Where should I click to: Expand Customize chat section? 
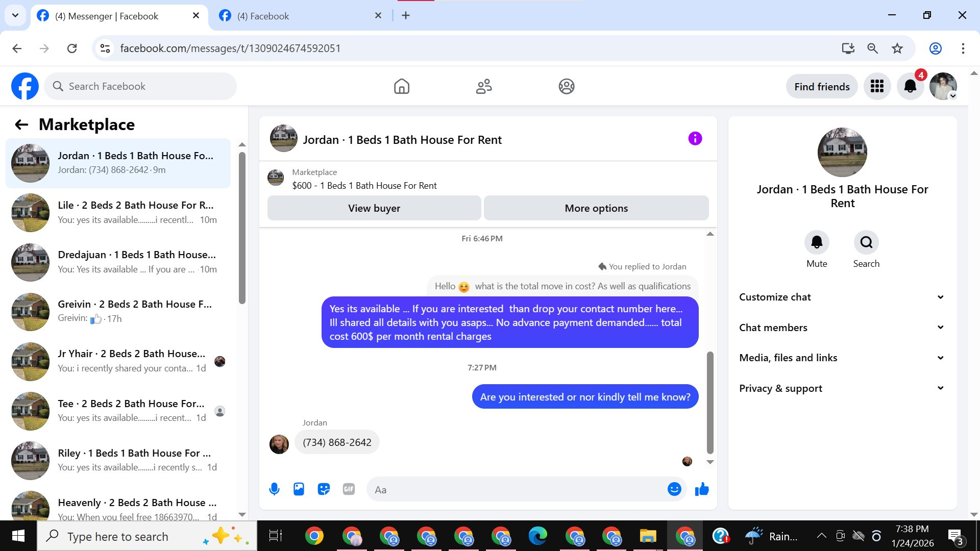(x=841, y=297)
